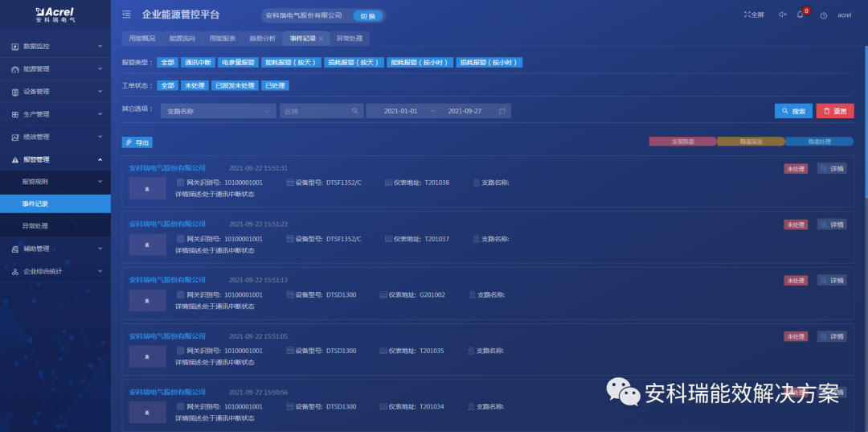Open fullscreen mode via 全屏 icon
Viewport: 868px width, 432px height.
[754, 15]
